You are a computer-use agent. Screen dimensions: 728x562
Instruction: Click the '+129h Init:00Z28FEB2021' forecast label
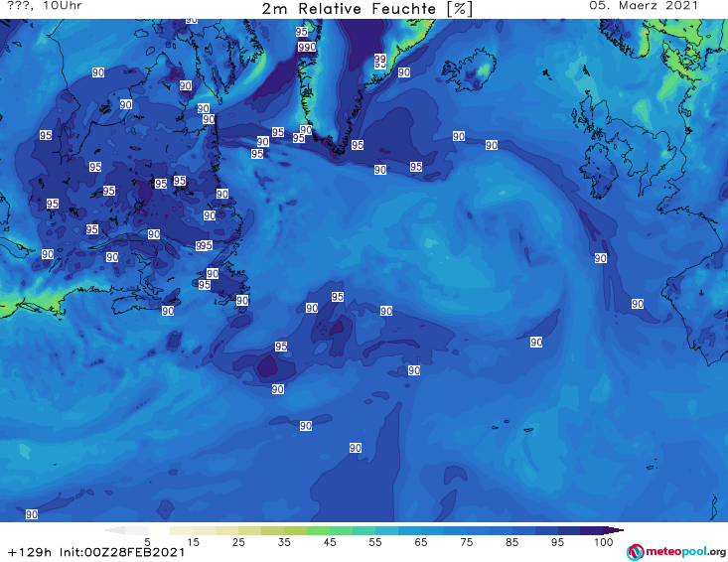pyautogui.click(x=96, y=552)
